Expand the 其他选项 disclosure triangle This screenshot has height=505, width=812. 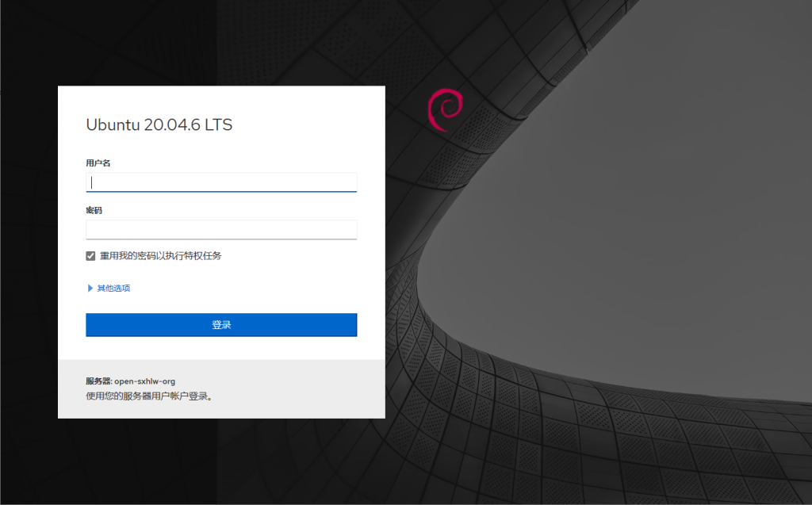(90, 289)
